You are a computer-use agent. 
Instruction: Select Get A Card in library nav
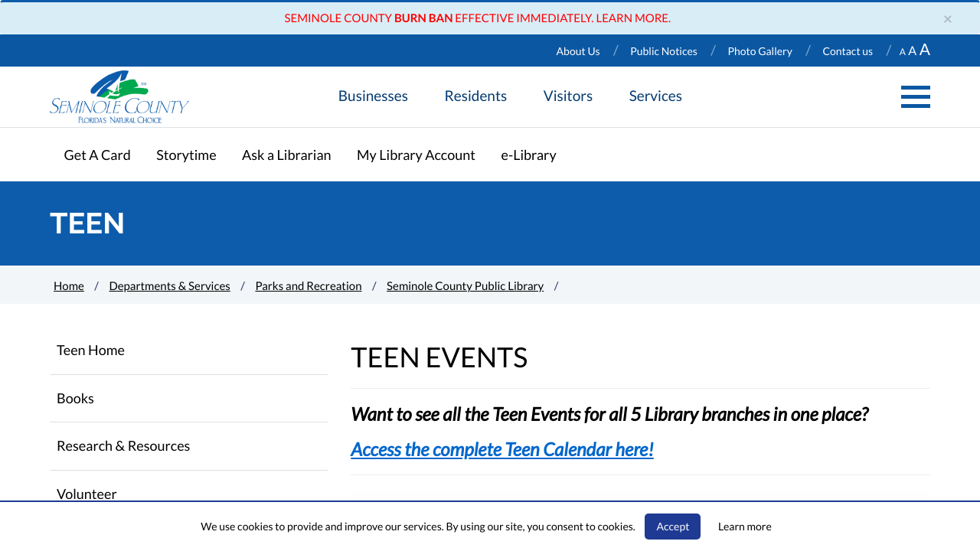tap(97, 155)
